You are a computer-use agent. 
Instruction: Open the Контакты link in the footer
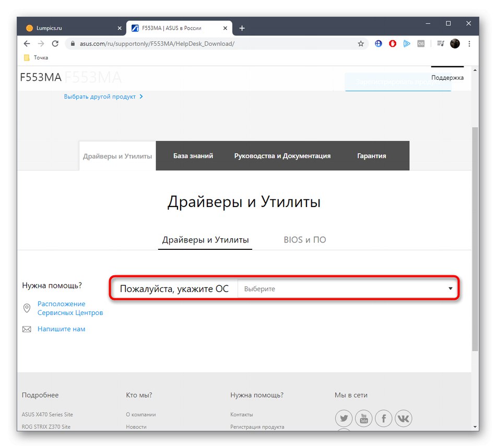(241, 414)
